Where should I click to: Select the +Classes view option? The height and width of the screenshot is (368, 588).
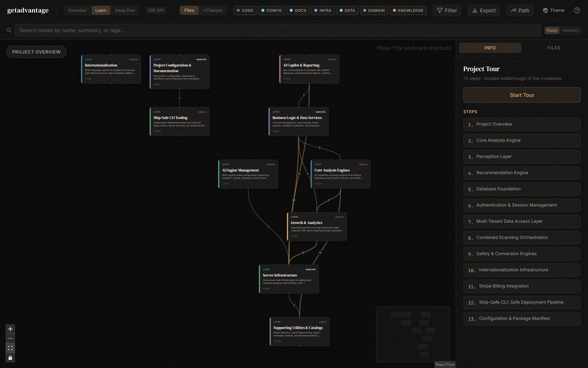coord(213,10)
